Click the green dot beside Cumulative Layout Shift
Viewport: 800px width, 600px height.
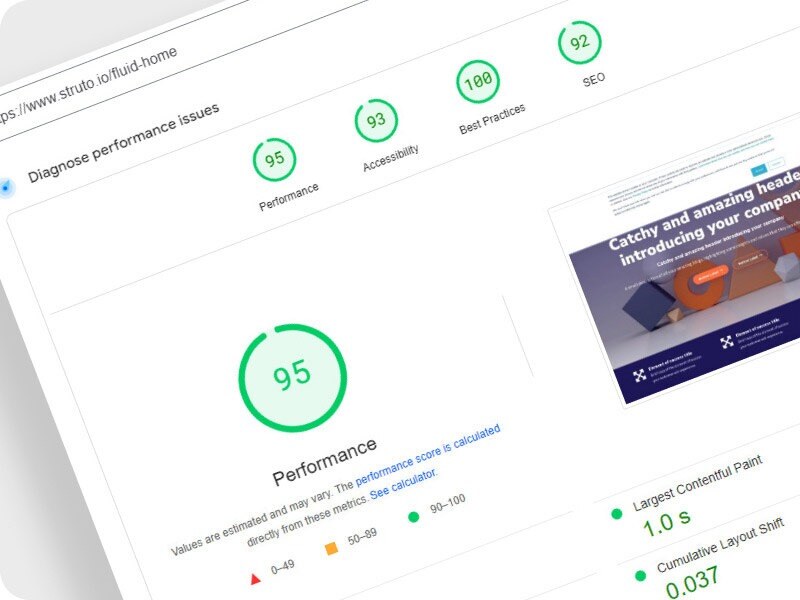(640, 575)
